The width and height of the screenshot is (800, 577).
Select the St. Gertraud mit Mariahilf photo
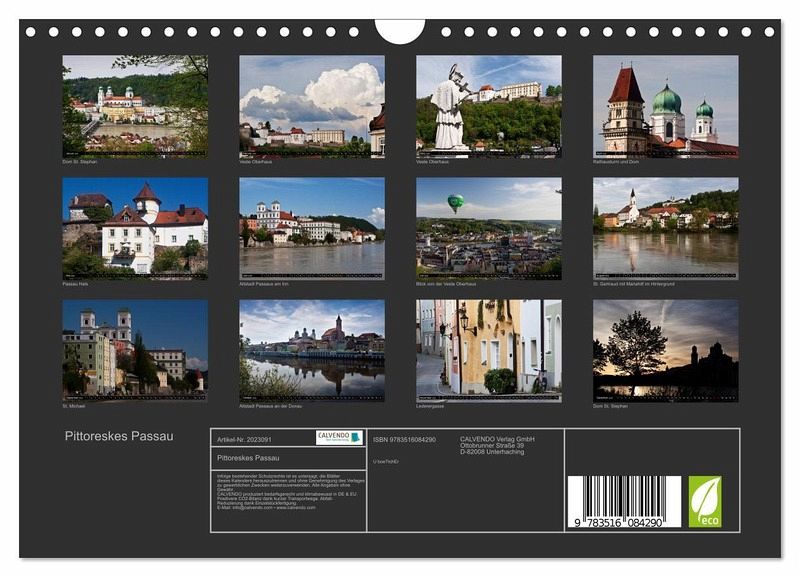point(665,228)
